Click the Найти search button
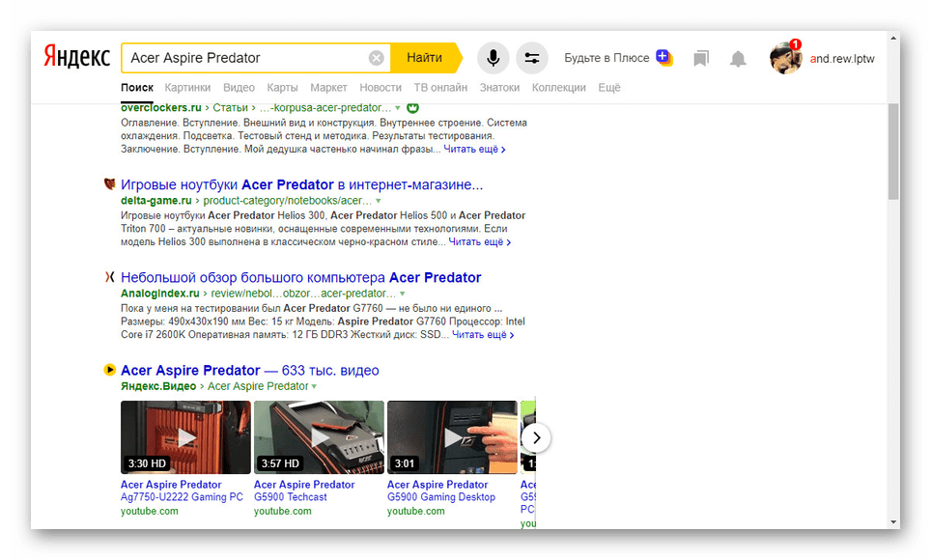Viewport: 931px width, 560px height. click(x=425, y=58)
